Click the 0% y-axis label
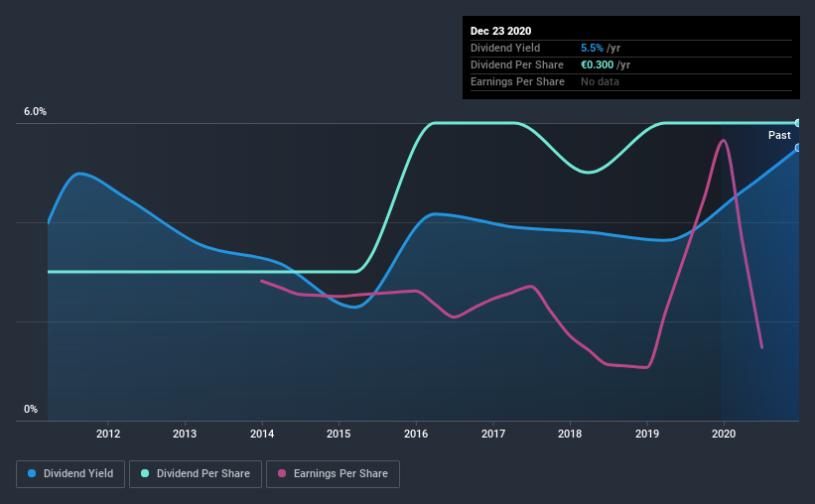This screenshot has width=815, height=504. pyautogui.click(x=31, y=410)
